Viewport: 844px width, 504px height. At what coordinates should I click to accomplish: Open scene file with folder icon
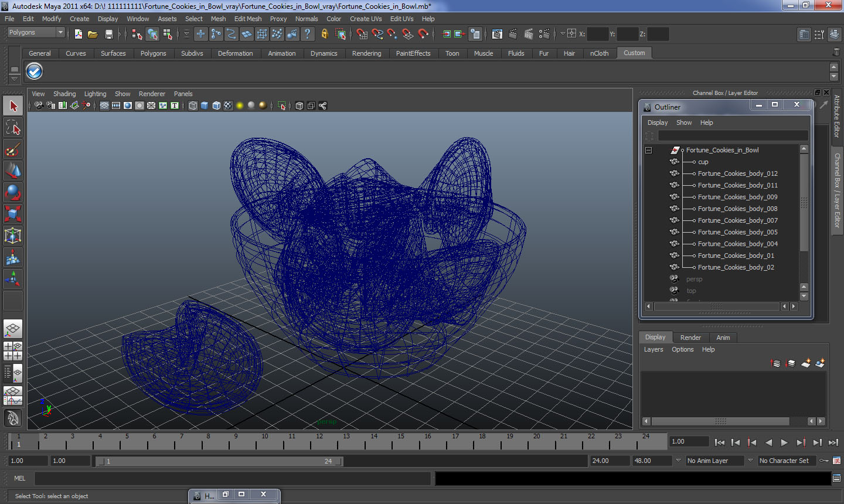click(x=93, y=34)
